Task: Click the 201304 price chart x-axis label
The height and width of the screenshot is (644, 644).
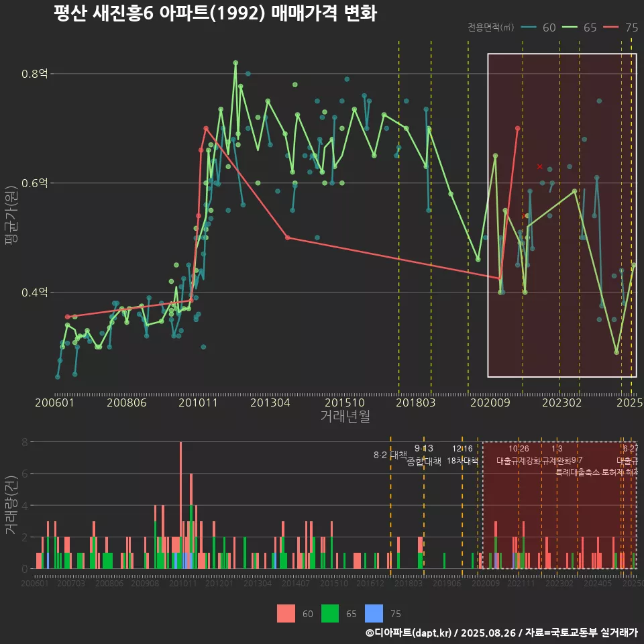Action: [x=270, y=402]
